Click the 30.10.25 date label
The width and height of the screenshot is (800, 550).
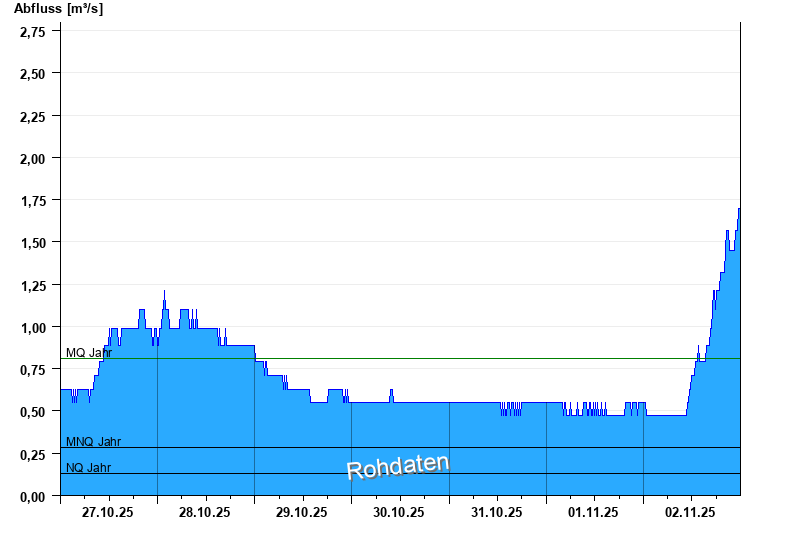tap(398, 512)
